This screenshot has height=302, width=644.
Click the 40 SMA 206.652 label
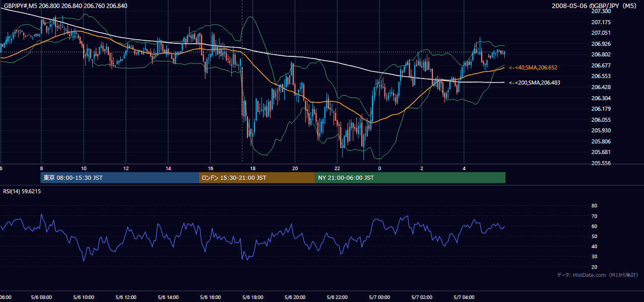point(533,67)
